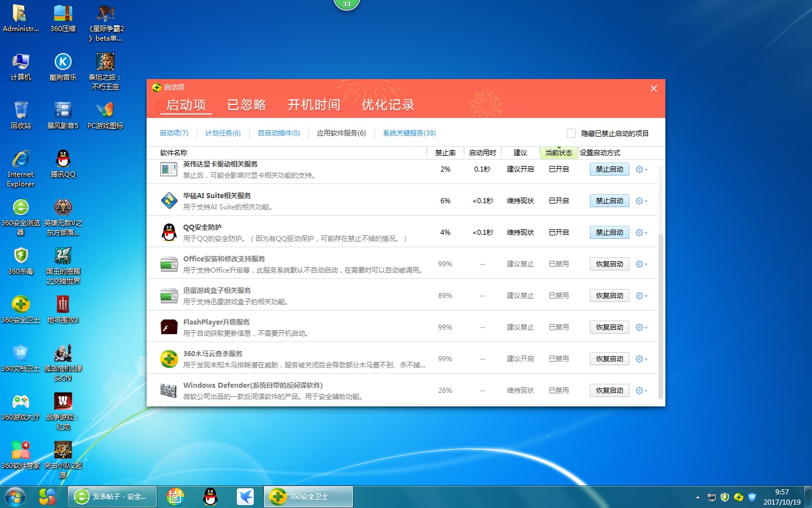Open 360文档卫士 desktop icon
The height and width of the screenshot is (508, 812).
21,358
